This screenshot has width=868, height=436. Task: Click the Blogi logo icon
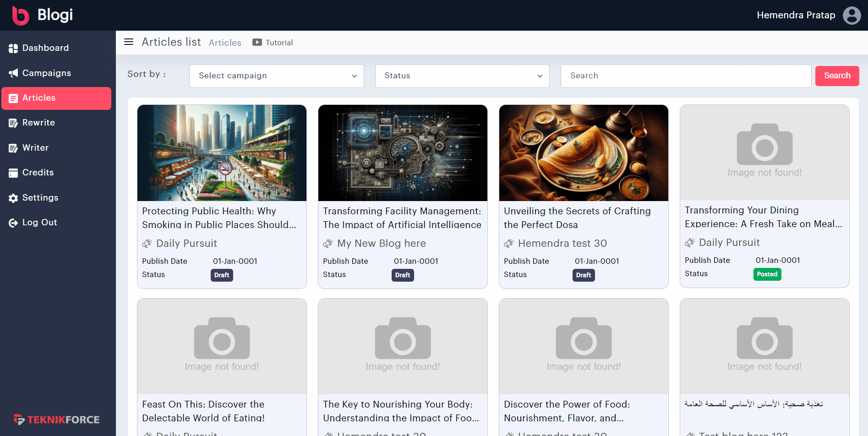click(20, 15)
